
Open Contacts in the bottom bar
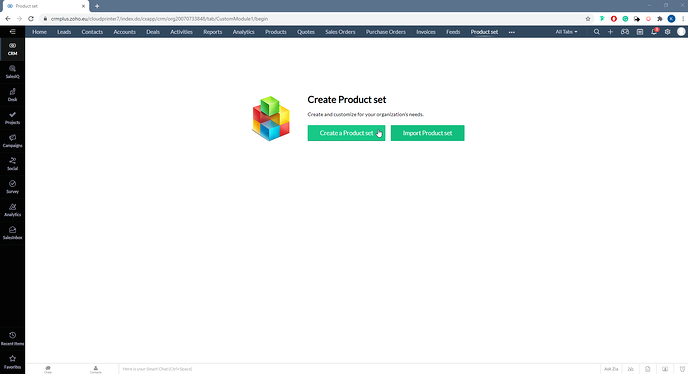click(96, 369)
